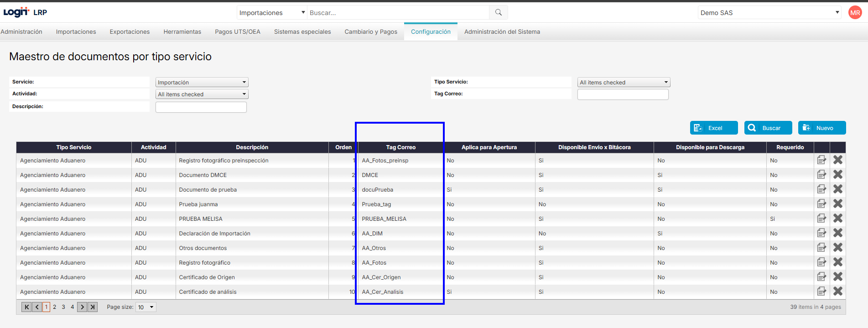Go to page 4
Viewport: 868px width, 328px height.
tap(72, 307)
